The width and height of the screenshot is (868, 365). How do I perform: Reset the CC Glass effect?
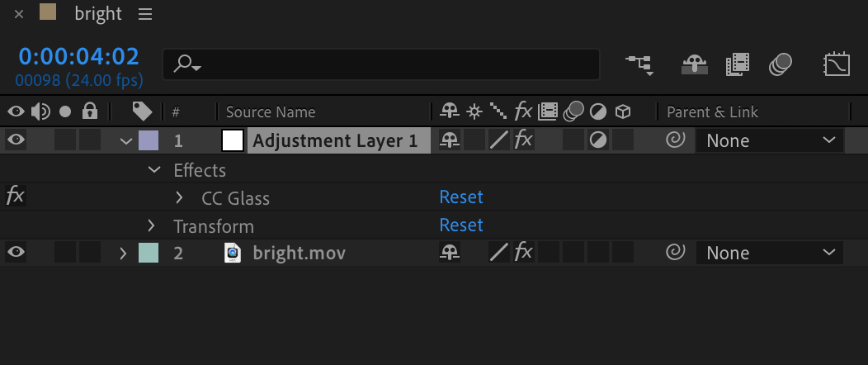[x=461, y=197]
